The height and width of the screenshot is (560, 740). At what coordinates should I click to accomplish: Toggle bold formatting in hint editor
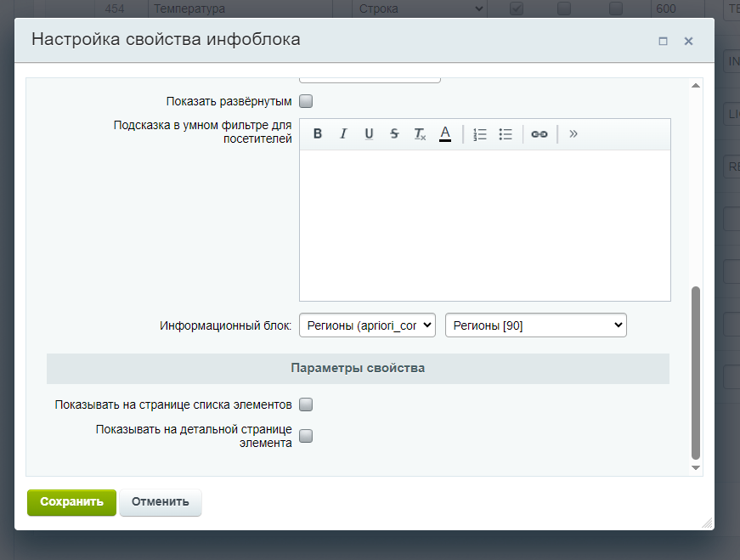318,134
